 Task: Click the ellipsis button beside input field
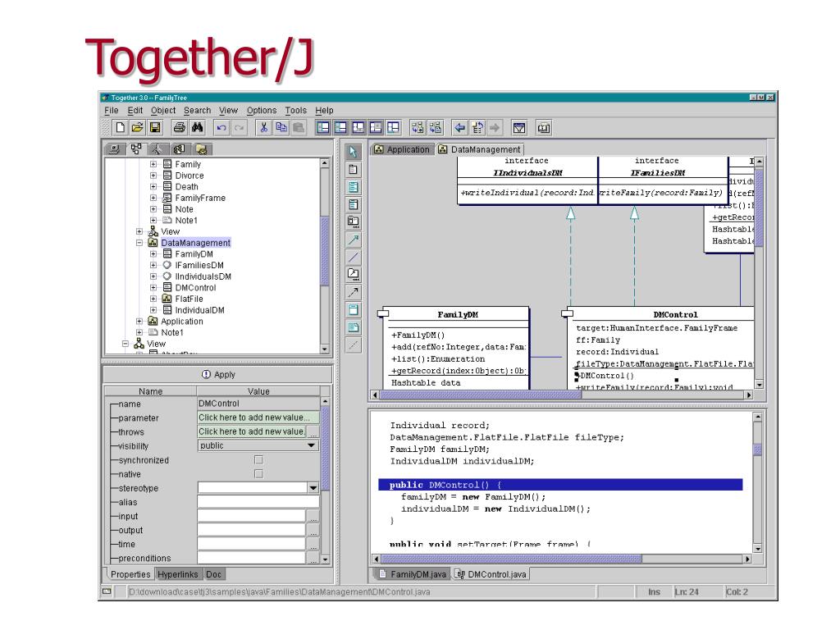[313, 517]
